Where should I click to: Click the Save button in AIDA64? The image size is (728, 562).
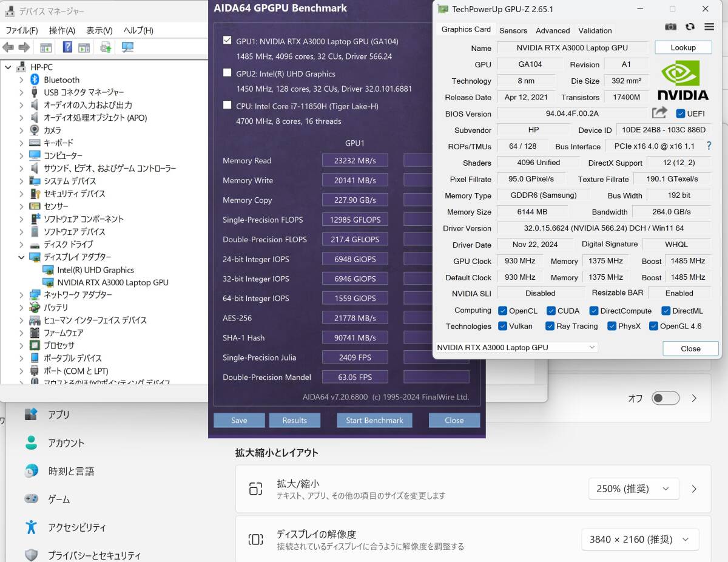(x=239, y=420)
